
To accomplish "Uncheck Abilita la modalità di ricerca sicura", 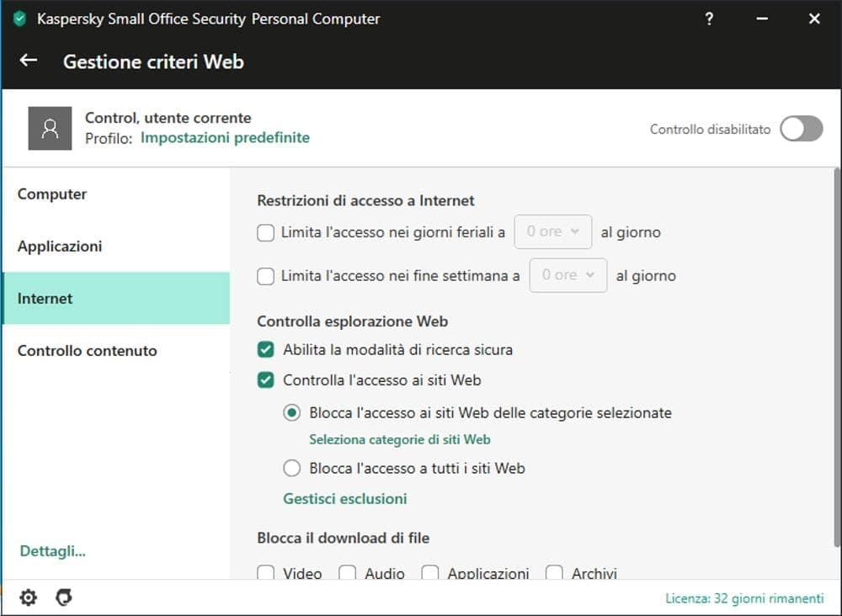I will click(x=265, y=350).
